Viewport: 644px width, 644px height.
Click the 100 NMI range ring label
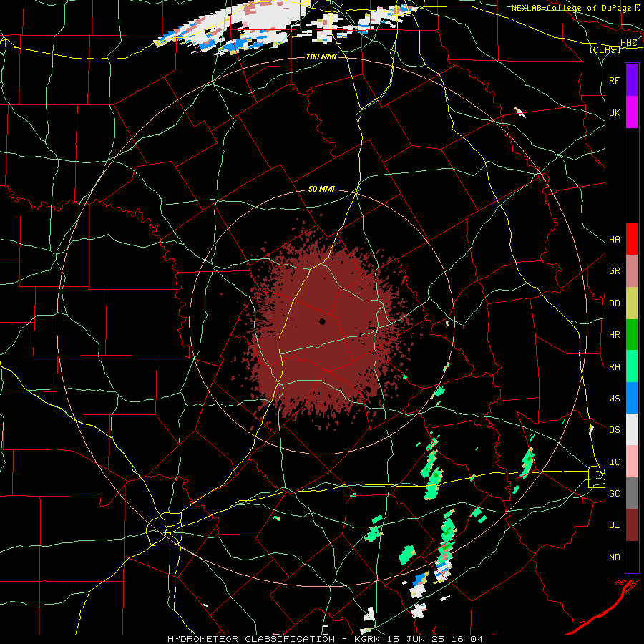[321, 57]
